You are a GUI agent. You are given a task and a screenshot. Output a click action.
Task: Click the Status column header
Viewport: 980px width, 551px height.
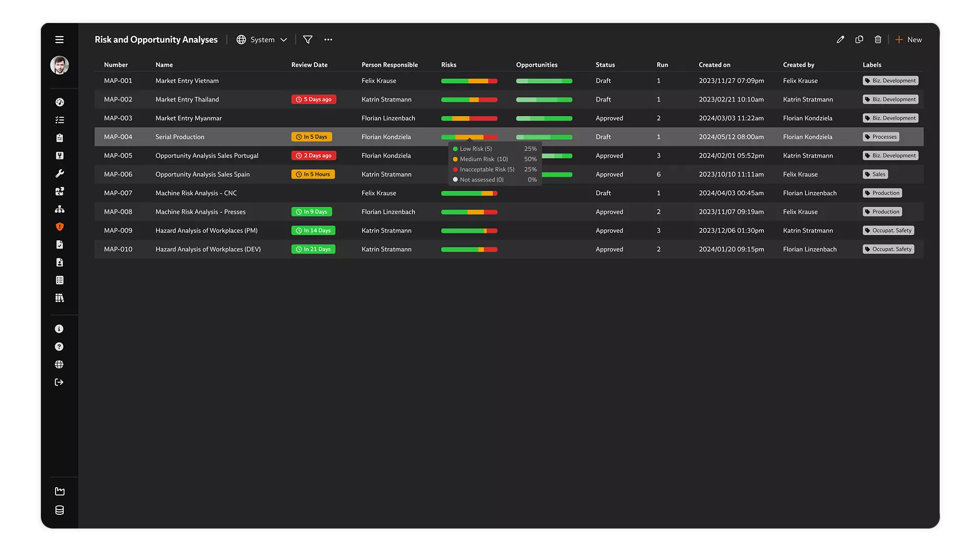pyautogui.click(x=605, y=65)
